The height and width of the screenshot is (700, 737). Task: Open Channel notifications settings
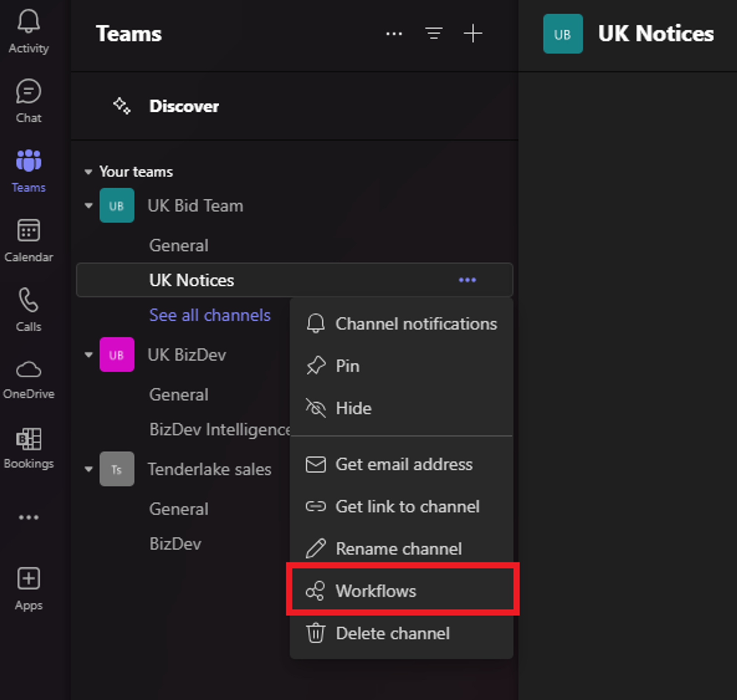[x=416, y=324]
